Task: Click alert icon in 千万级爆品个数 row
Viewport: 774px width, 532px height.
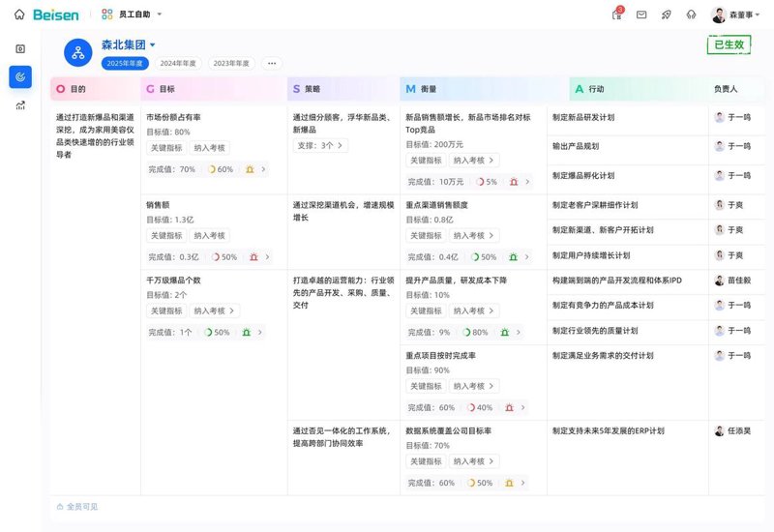Action: 247,332
